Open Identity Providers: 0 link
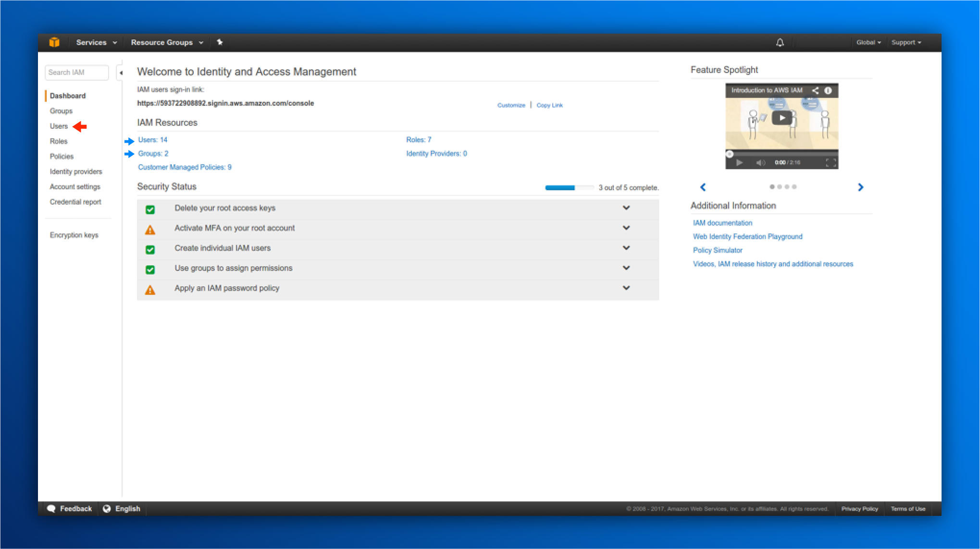980x549 pixels. tap(436, 154)
